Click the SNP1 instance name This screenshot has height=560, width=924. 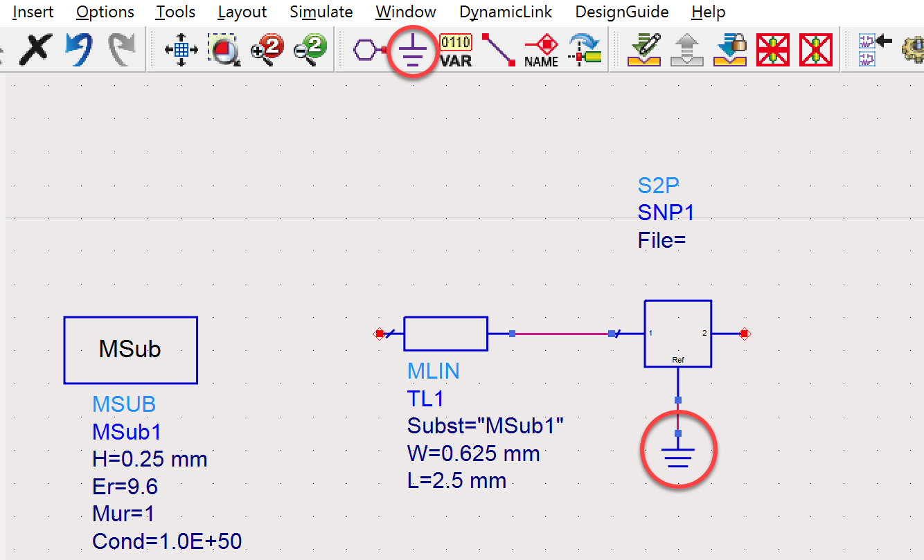pyautogui.click(x=666, y=213)
